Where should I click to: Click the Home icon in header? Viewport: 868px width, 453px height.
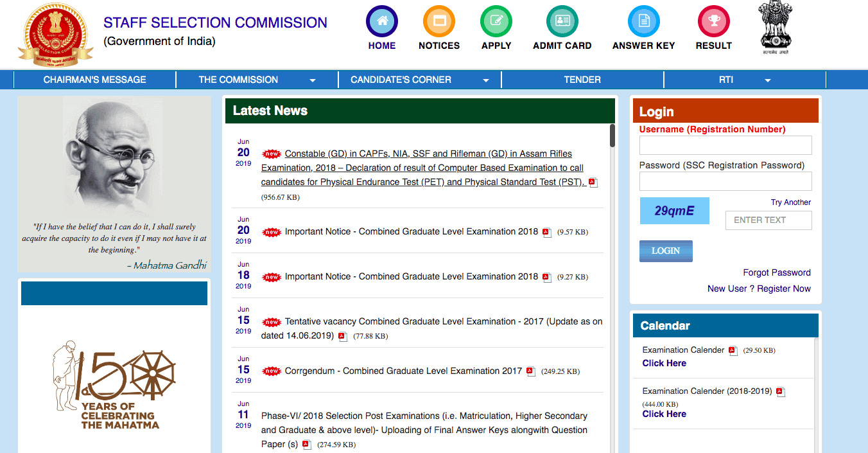382,21
